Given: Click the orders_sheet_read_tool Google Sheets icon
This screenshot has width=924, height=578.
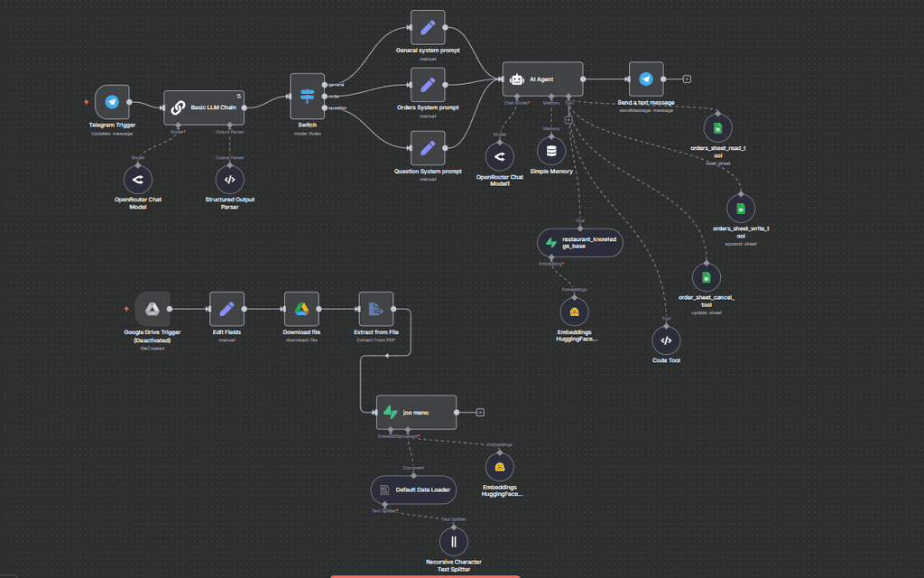Looking at the screenshot, I should click(x=717, y=128).
